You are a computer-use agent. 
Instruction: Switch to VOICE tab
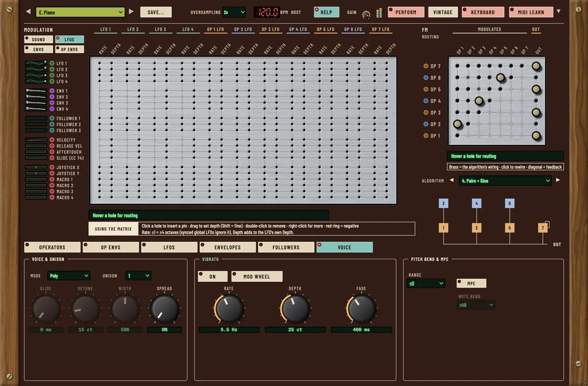[344, 247]
